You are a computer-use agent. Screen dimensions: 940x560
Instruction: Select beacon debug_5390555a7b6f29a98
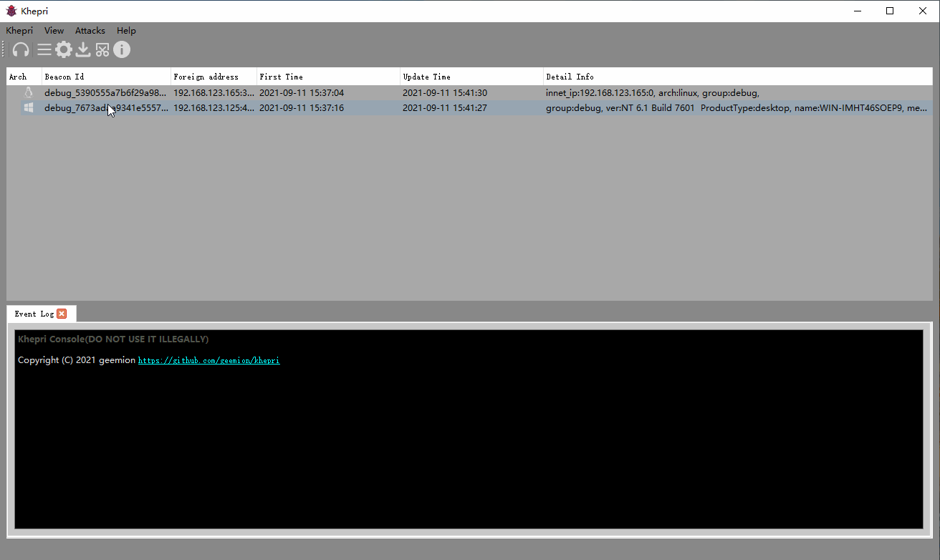click(105, 93)
